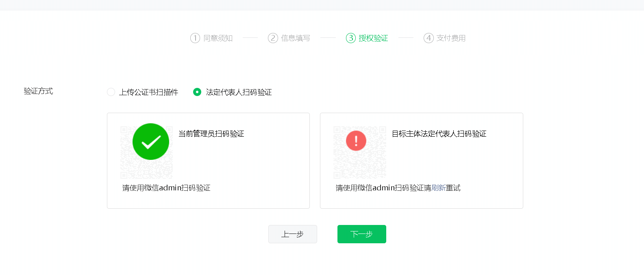644x275 pixels.
Task: Click the 当前管理员扫码验证 heading
Action: click(x=211, y=134)
